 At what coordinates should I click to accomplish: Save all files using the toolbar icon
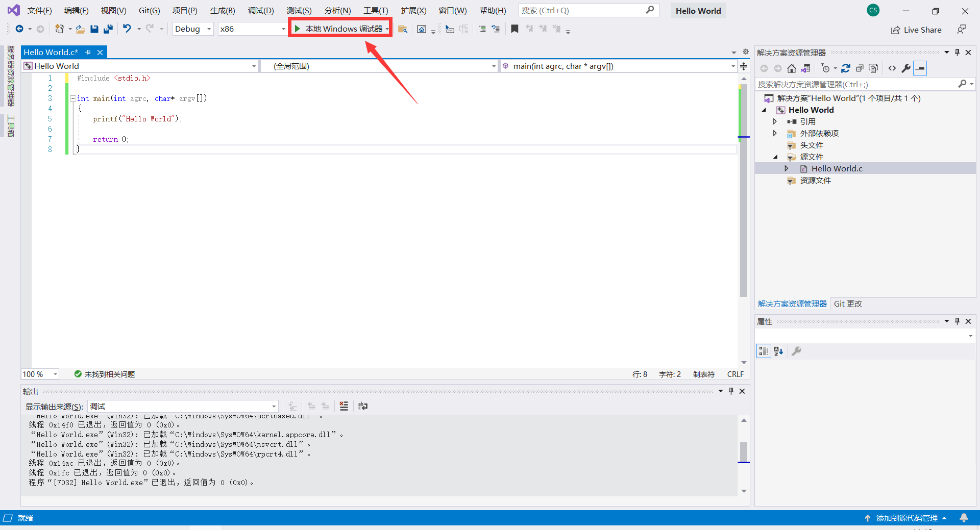coord(108,29)
